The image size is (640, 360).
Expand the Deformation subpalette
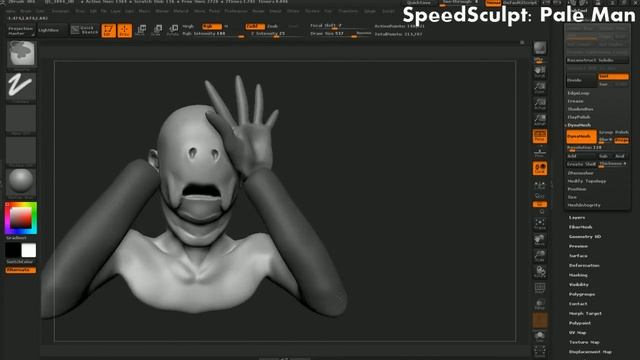tap(584, 265)
